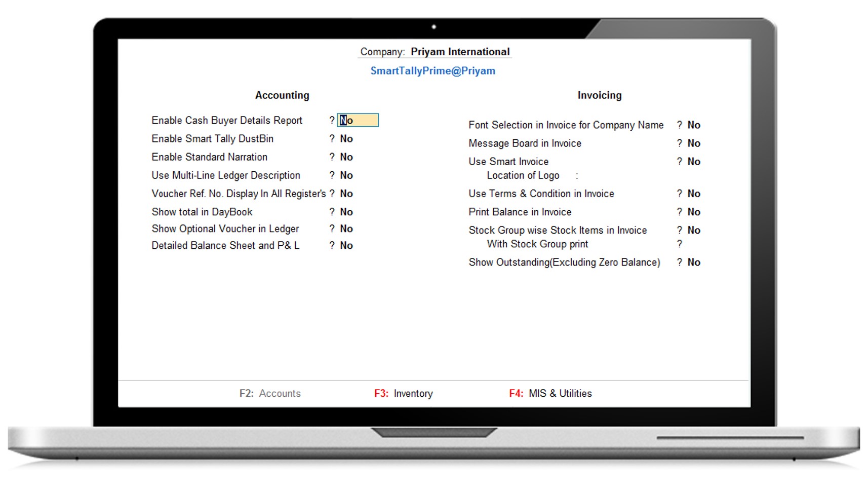Screen dimensions: 868x489
Task: Toggle Use Smart Invoice value
Action: [694, 161]
